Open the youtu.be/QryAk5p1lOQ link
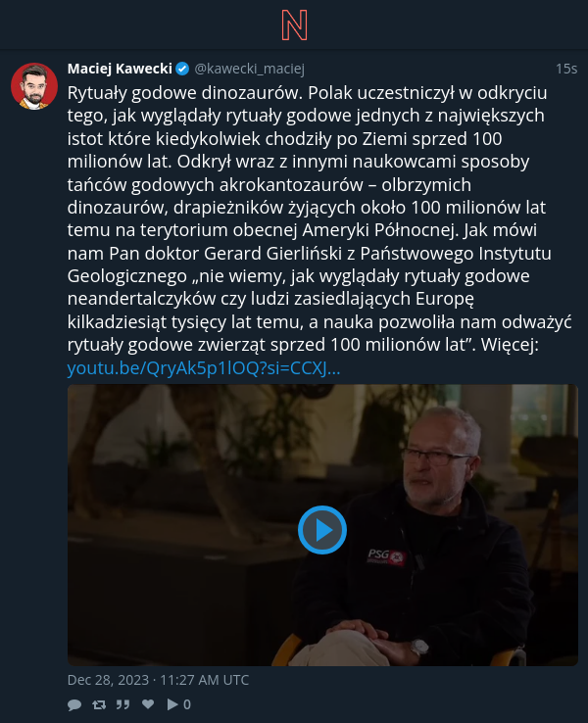588x723 pixels. [x=204, y=368]
